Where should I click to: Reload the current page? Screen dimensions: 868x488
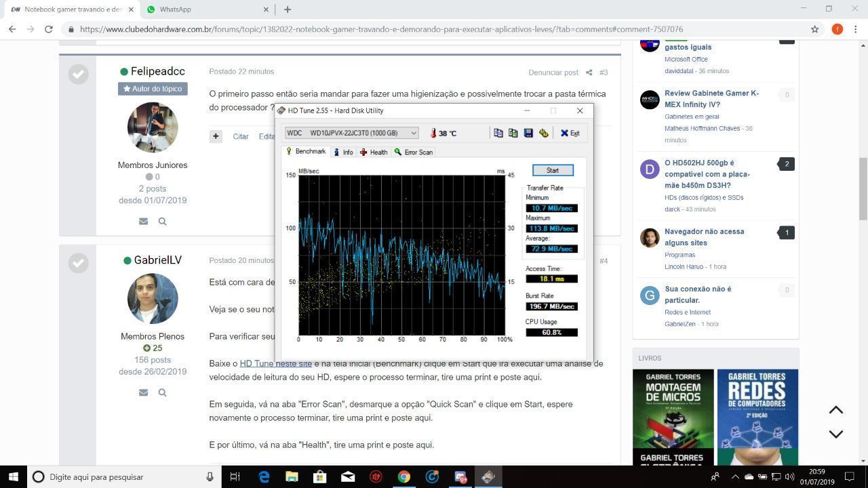click(x=49, y=29)
